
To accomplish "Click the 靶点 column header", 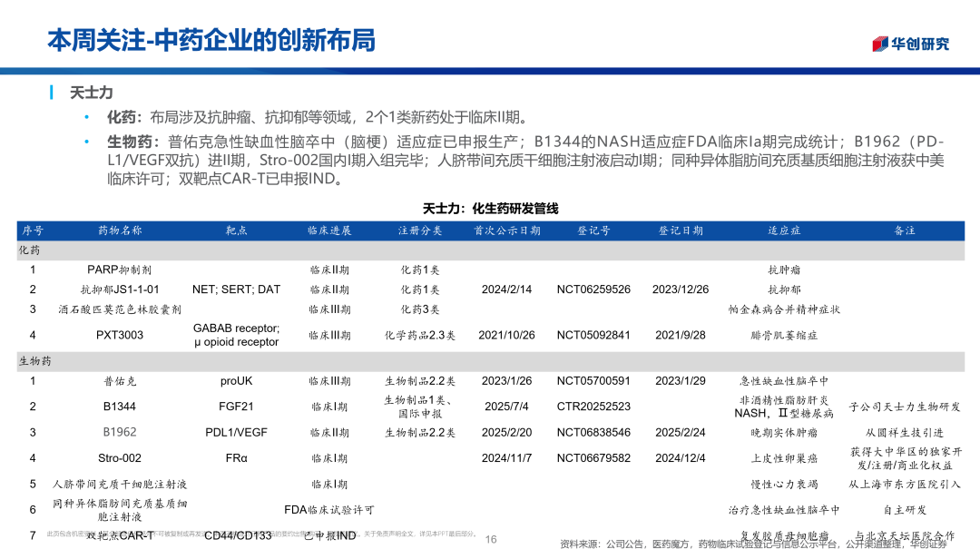I will pyautogui.click(x=236, y=230).
